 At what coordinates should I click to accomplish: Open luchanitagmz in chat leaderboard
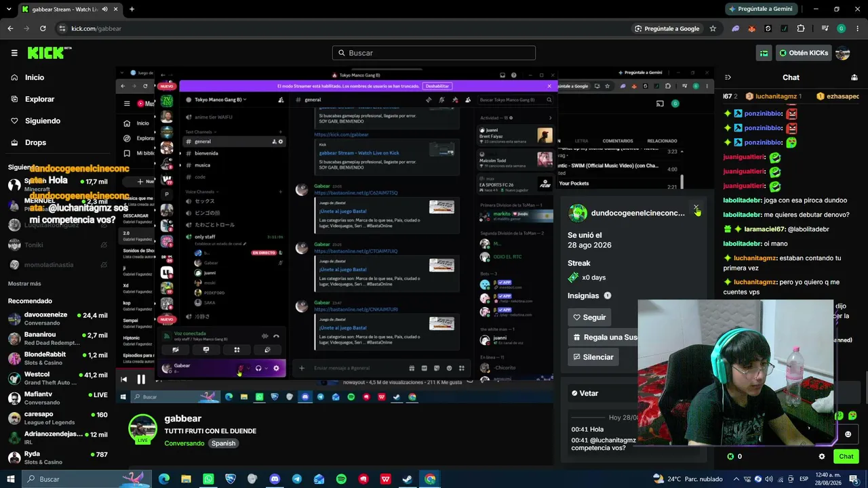pos(774,96)
